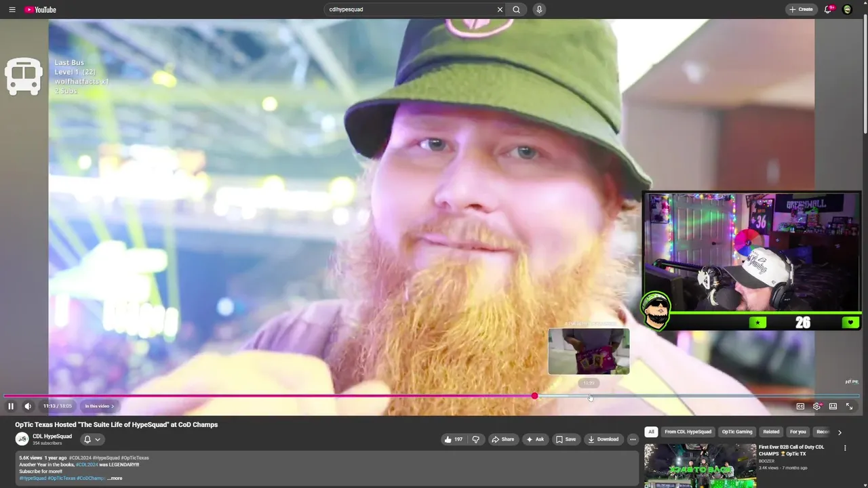Click the Ask AI button

pyautogui.click(x=535, y=439)
